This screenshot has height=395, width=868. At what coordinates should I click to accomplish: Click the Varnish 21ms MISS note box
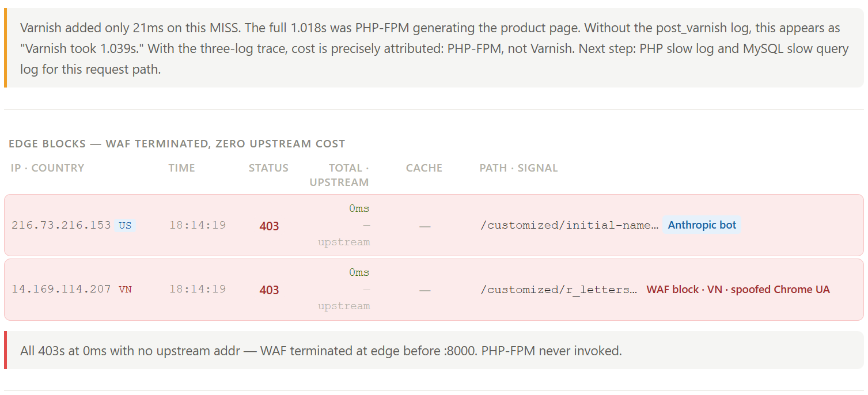point(434,48)
